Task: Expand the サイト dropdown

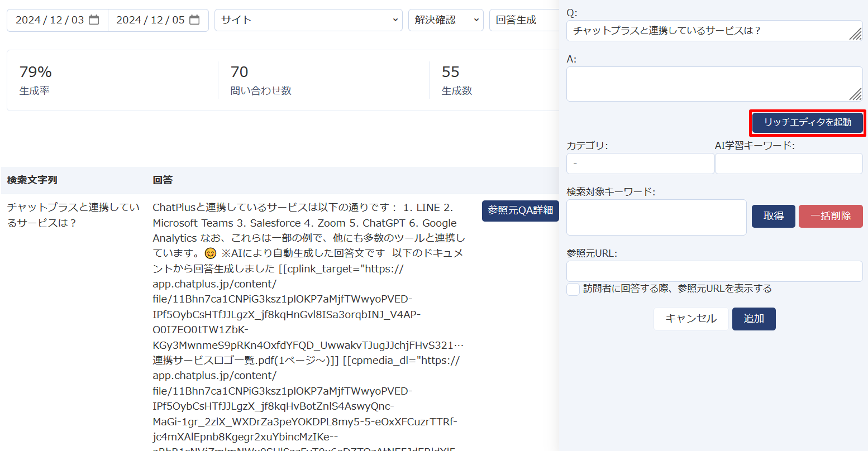Action: (x=308, y=20)
